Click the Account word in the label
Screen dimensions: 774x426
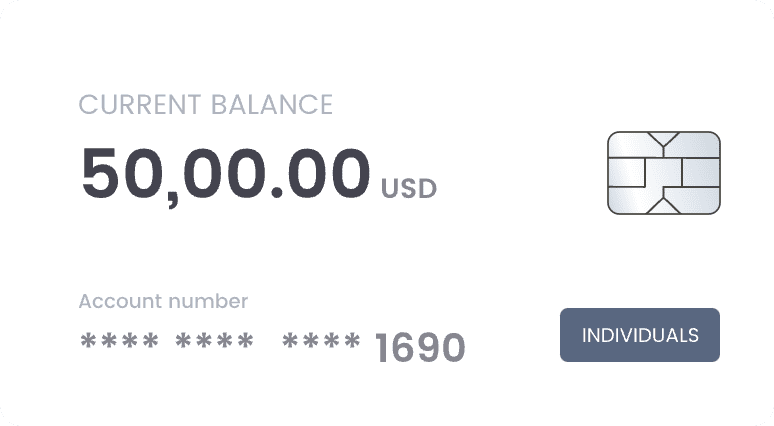click(x=120, y=301)
